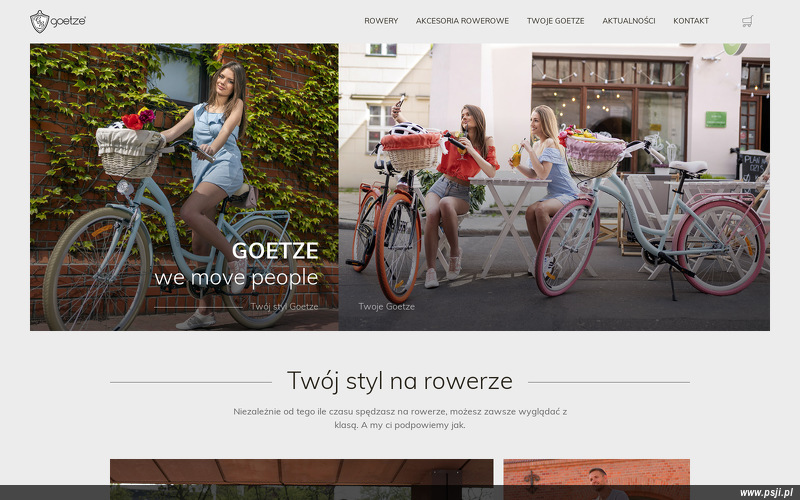Image resolution: width=800 pixels, height=500 pixels.
Task: Click the Goetze shield logo
Action: (x=39, y=21)
